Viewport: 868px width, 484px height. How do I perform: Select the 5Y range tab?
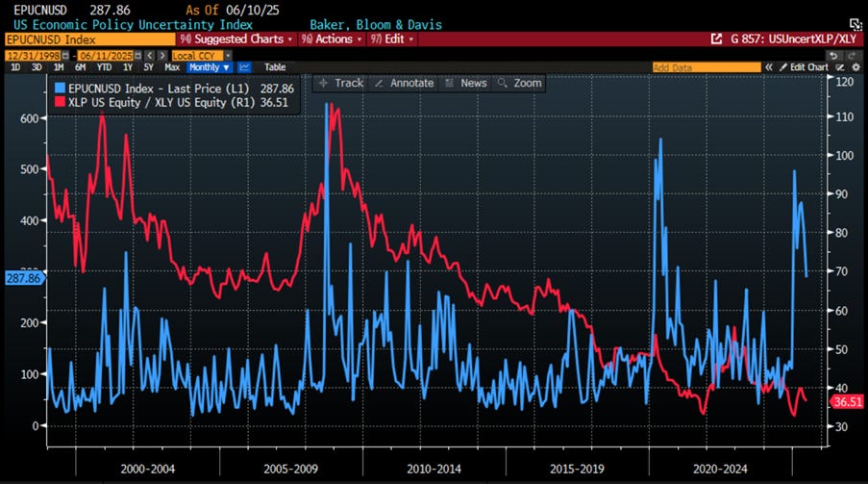[x=148, y=67]
